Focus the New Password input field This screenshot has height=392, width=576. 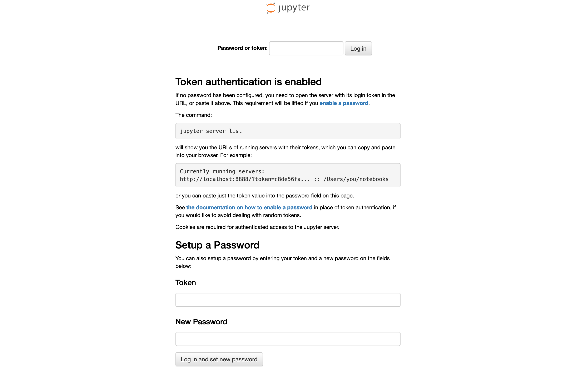coord(288,339)
